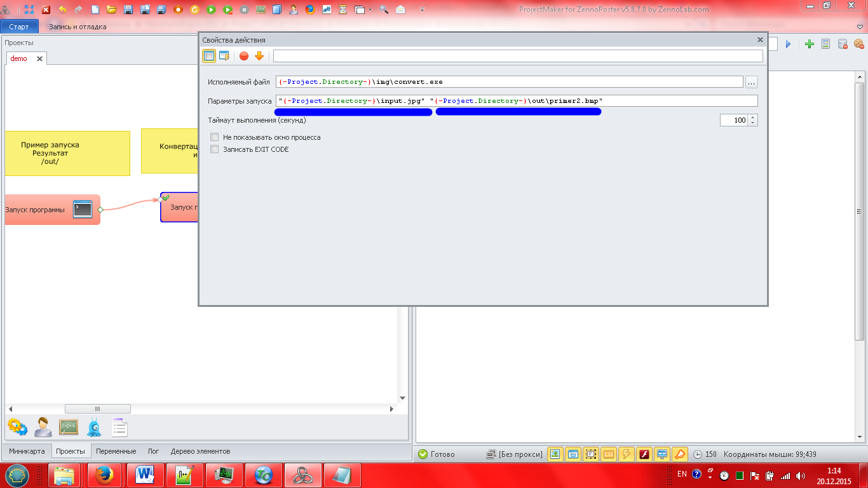Click the red circle icon in the properties toolbar

(244, 56)
